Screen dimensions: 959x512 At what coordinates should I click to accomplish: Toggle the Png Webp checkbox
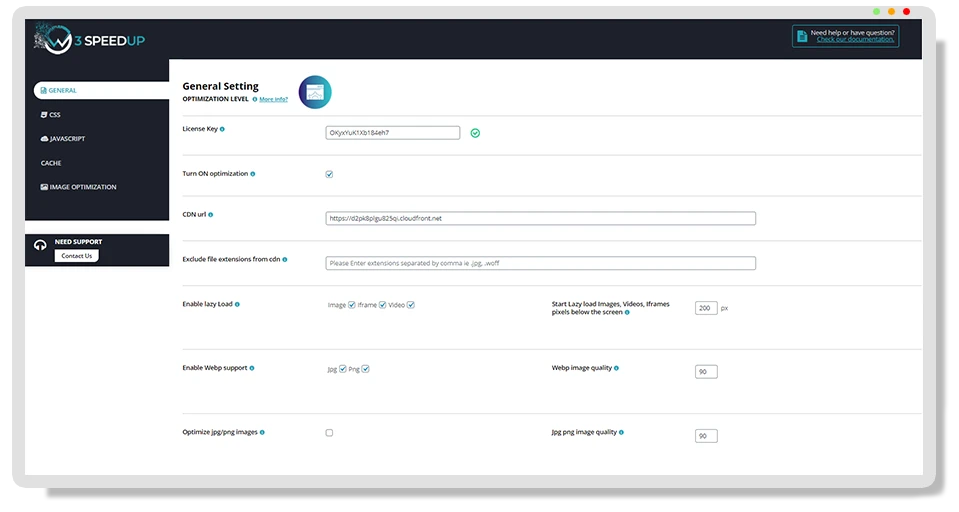[x=365, y=369]
